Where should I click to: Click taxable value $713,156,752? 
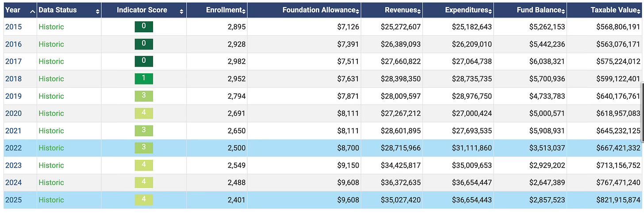pos(618,165)
